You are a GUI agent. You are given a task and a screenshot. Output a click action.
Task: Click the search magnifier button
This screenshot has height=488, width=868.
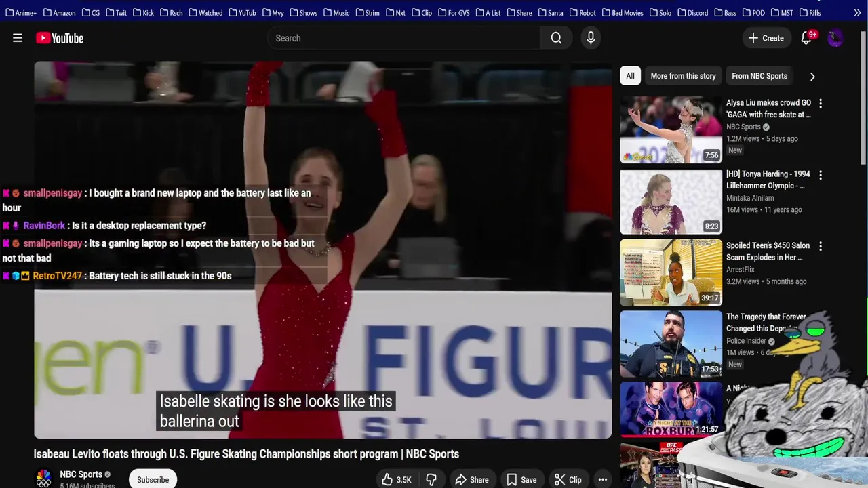point(556,38)
